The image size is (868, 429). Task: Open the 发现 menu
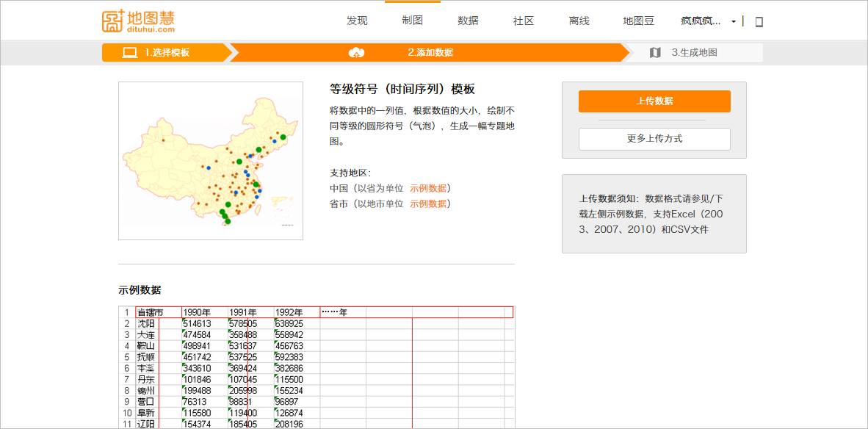coord(357,21)
